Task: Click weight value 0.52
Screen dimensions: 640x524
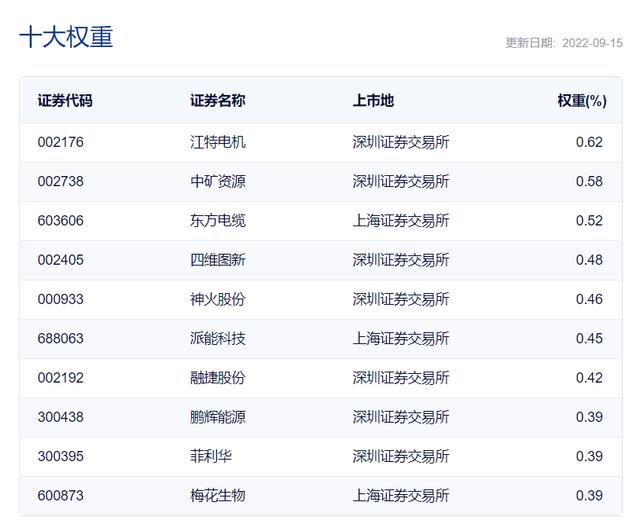Action: (x=589, y=220)
